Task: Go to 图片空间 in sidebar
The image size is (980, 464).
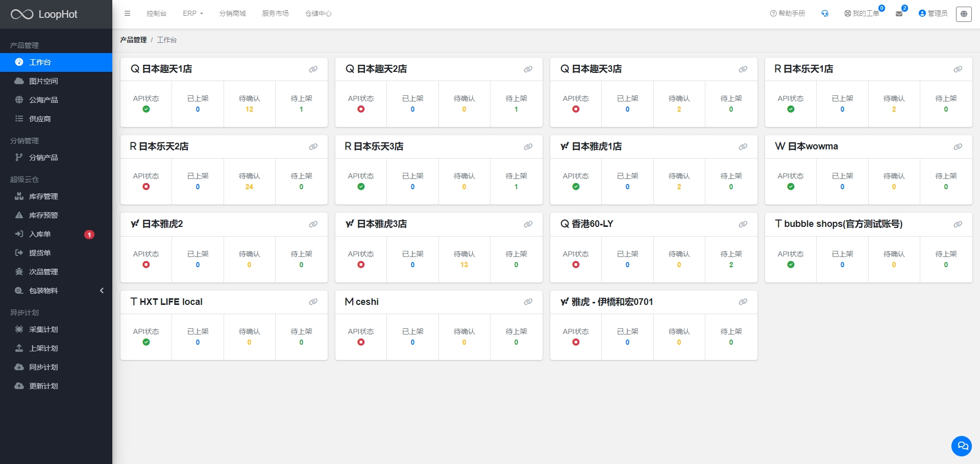Action: coord(43,81)
